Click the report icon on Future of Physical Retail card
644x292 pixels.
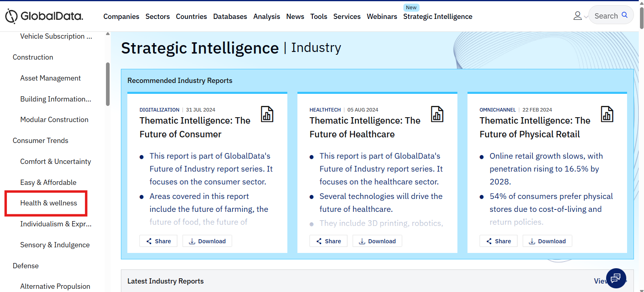(607, 114)
